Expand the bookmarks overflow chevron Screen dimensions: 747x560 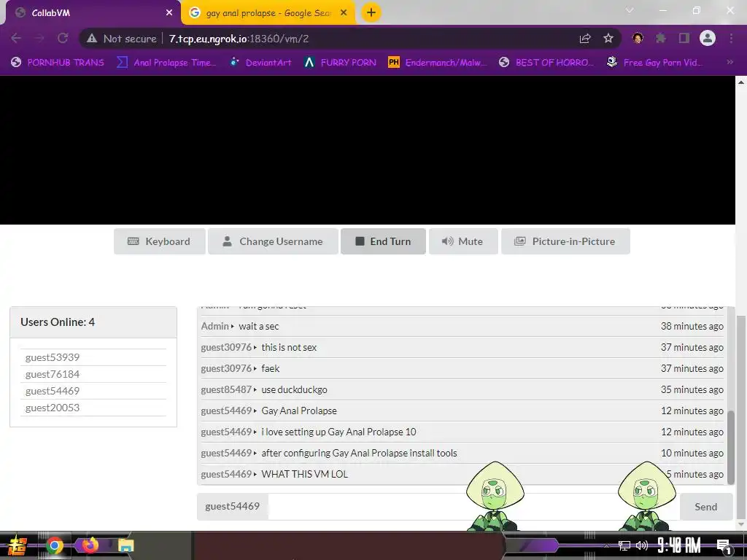[729, 62]
